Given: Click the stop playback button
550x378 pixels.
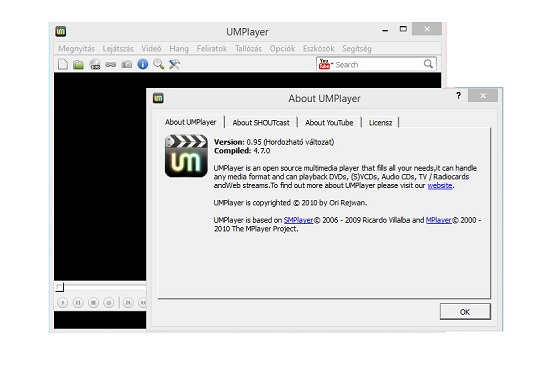Looking at the screenshot, I should (93, 302).
